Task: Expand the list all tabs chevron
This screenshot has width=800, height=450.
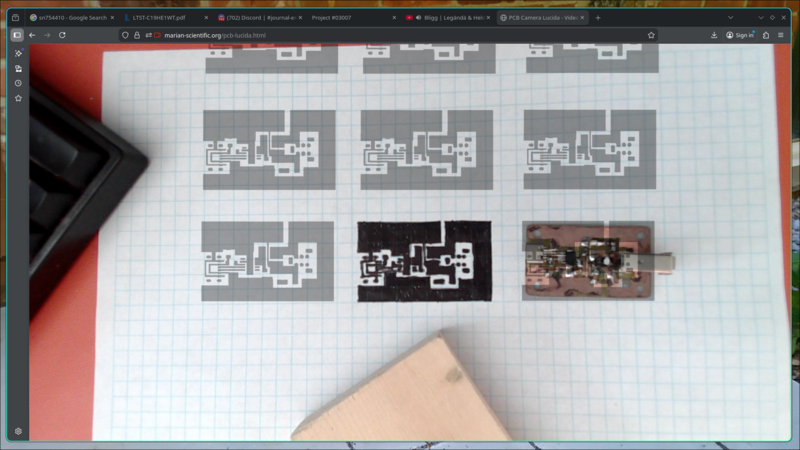Action: [x=730, y=17]
